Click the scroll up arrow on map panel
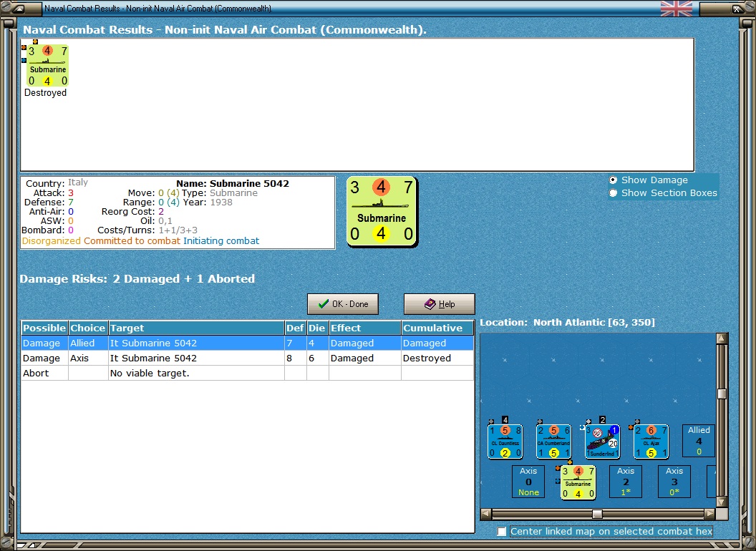The width and height of the screenshot is (756, 551). coord(722,338)
